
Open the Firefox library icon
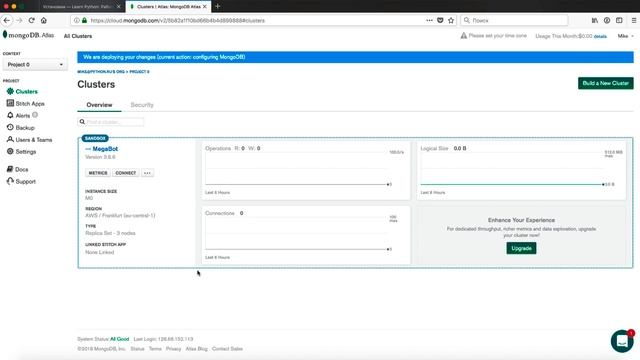tap(595, 20)
